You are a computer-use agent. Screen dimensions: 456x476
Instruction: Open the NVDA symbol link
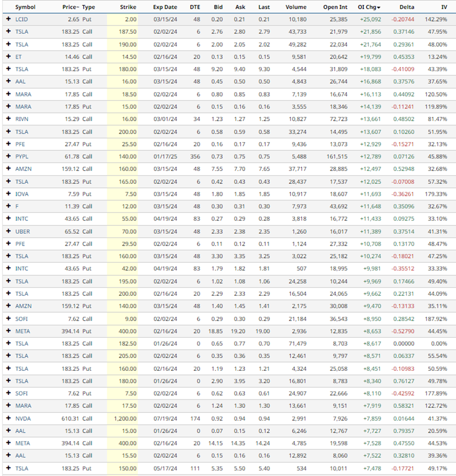23,419
